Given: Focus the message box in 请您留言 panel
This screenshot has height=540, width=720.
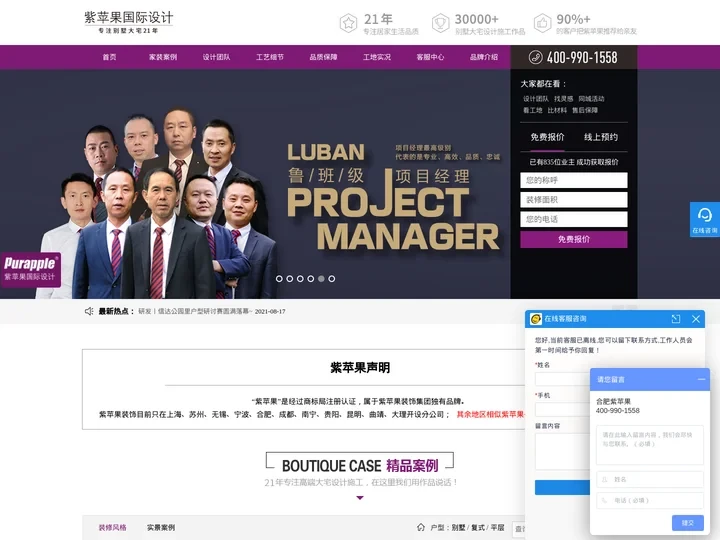Looking at the screenshot, I should click(x=650, y=445).
